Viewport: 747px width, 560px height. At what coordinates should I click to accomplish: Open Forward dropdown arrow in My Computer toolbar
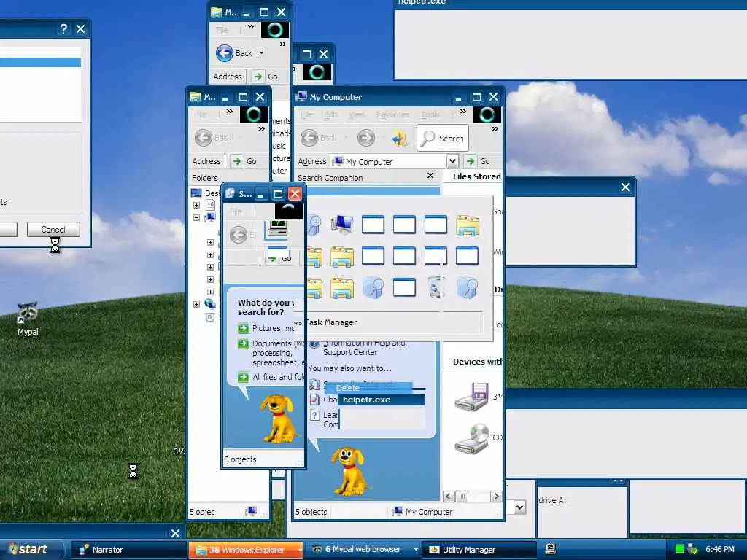click(x=383, y=138)
